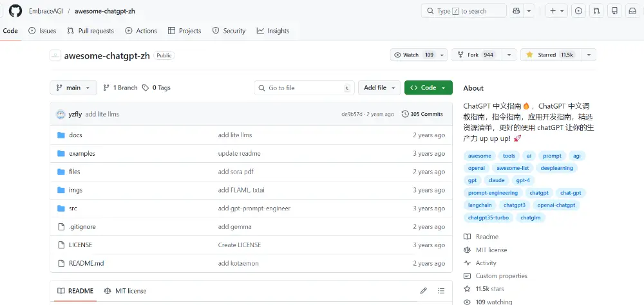
Task: Open the README outline list icon
Action: coord(441,291)
